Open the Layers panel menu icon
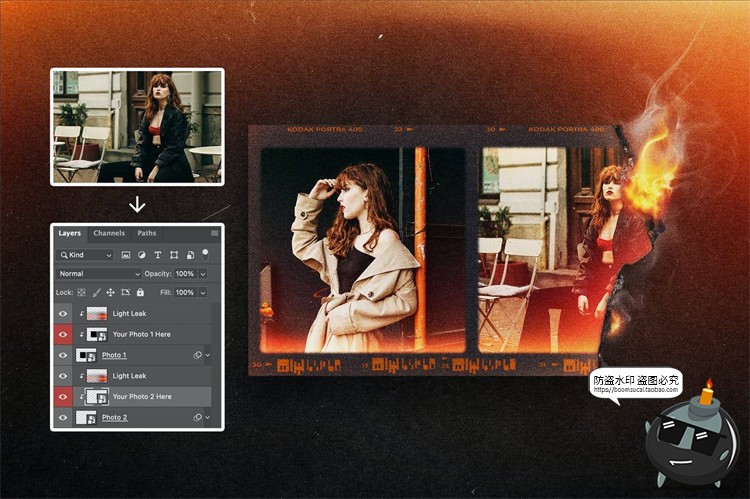The width and height of the screenshot is (750, 499). pyautogui.click(x=214, y=233)
